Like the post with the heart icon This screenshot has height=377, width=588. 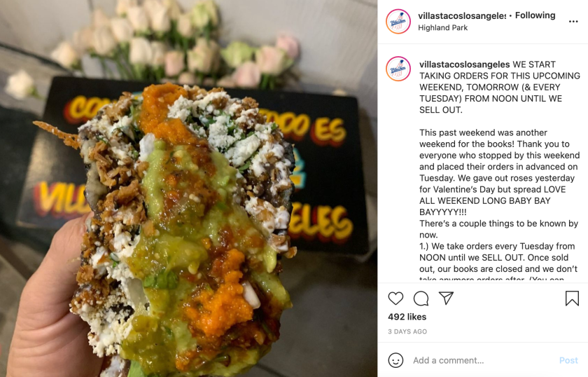coord(395,299)
